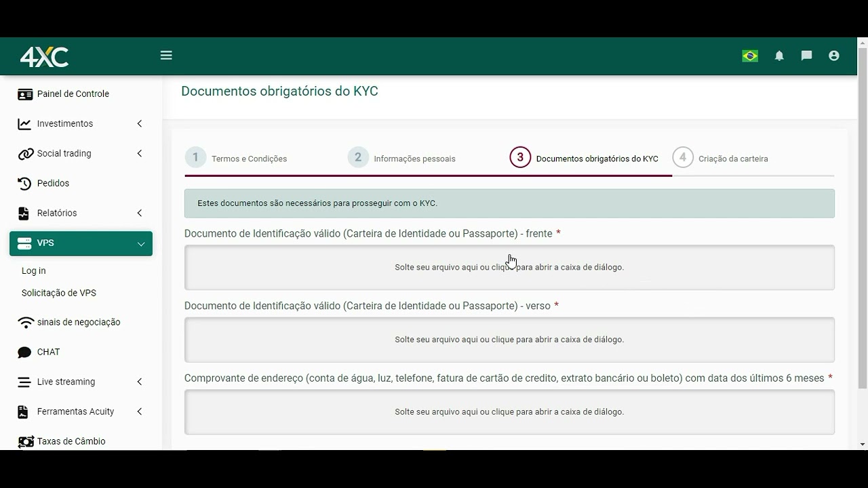Expand the Ferramentas Acuity submenu chevron
Image resolution: width=868 pixels, height=488 pixels.
(x=140, y=411)
